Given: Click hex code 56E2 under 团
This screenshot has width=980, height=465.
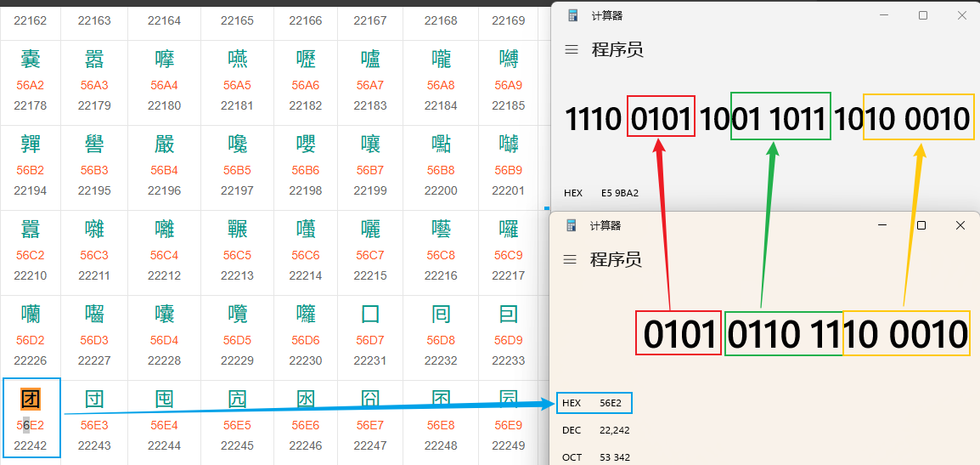Looking at the screenshot, I should (31, 426).
